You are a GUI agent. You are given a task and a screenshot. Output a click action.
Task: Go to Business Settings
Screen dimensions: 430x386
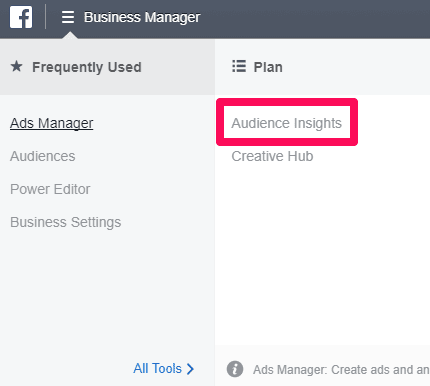pos(66,222)
